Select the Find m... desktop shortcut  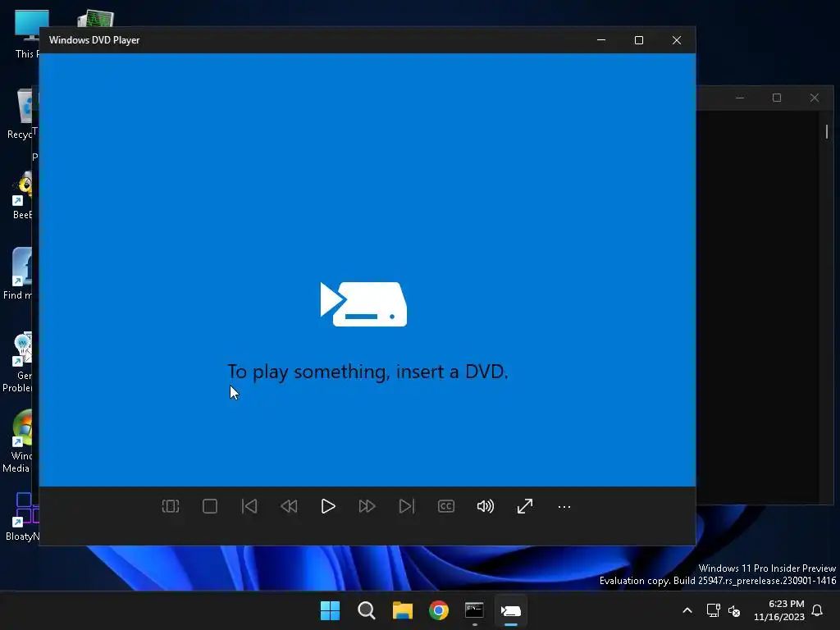coord(20,274)
